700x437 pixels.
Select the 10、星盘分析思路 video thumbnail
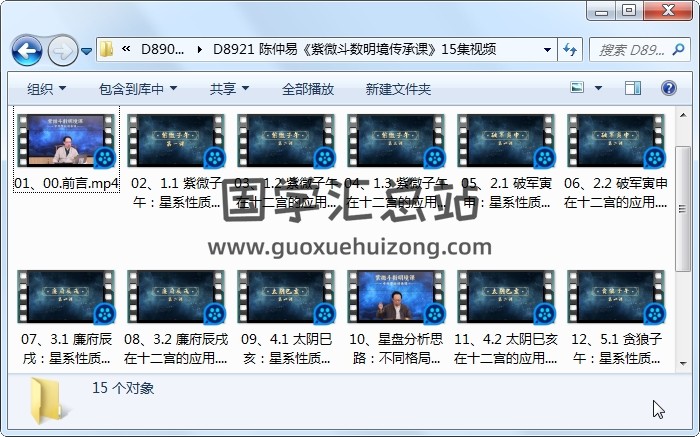point(396,296)
